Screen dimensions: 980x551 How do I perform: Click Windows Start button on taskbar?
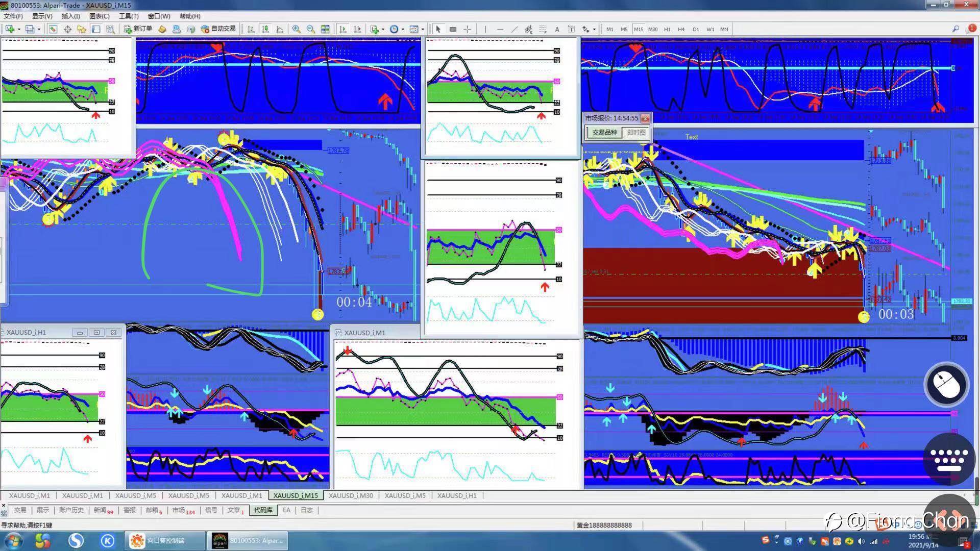click(x=13, y=540)
